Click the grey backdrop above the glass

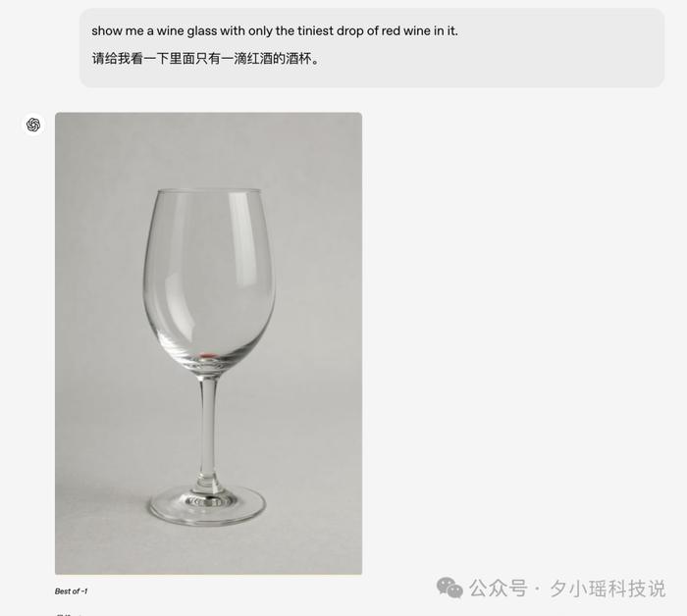(208, 149)
